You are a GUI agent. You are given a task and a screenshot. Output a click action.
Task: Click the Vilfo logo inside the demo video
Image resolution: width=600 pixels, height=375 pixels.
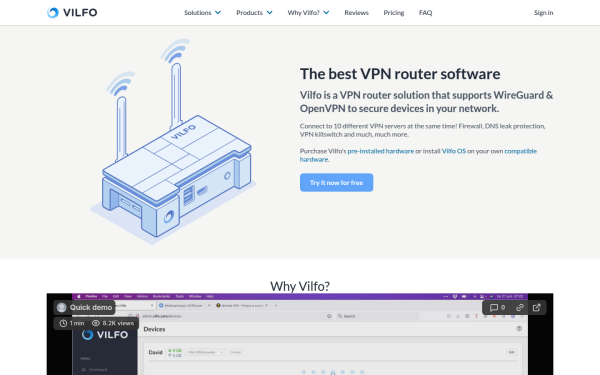click(x=105, y=335)
